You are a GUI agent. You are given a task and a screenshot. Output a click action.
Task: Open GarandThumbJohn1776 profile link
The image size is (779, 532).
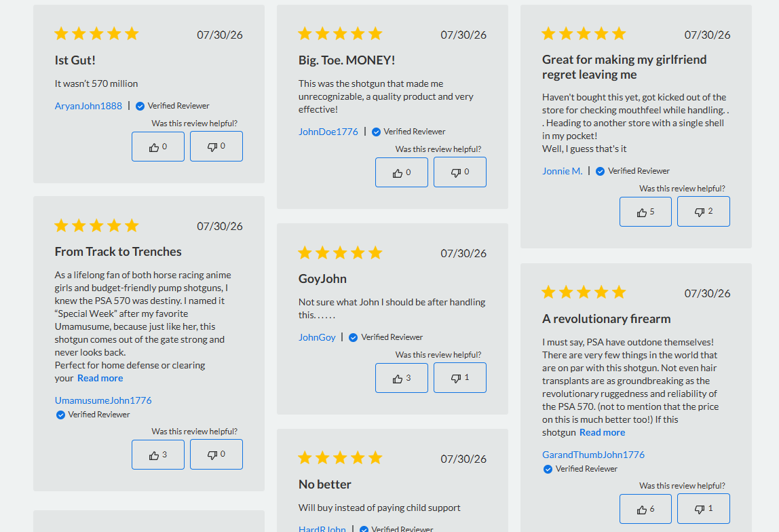point(593,455)
